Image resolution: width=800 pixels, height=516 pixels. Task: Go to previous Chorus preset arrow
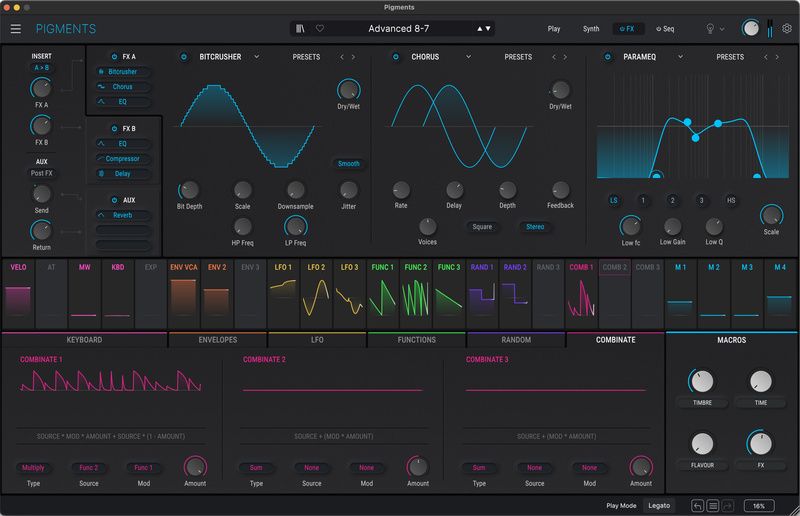click(554, 57)
